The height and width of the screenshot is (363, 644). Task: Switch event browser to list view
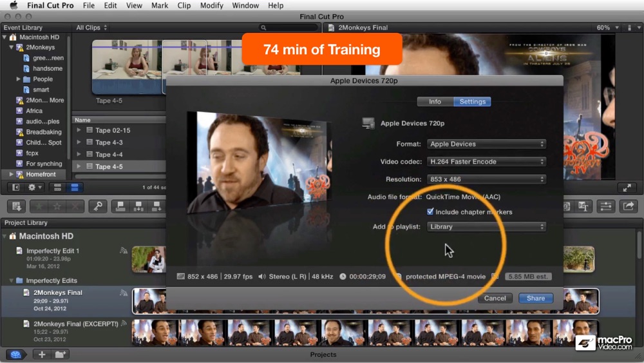point(74,188)
